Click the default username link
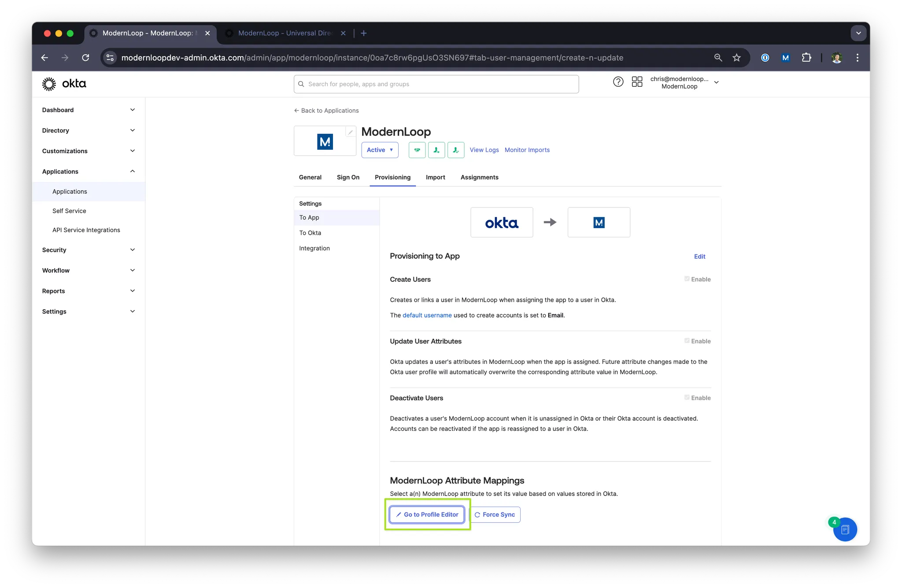This screenshot has width=902, height=588. 427,315
